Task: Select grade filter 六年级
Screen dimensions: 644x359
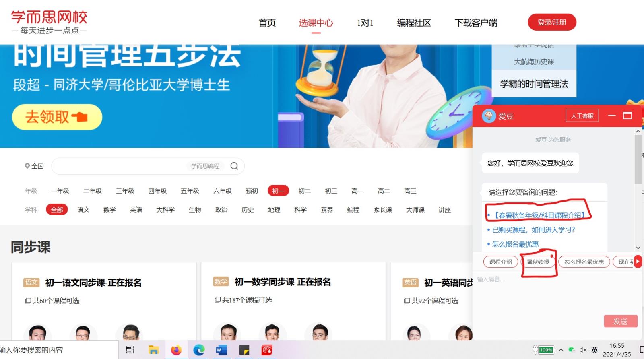Action: tap(223, 191)
